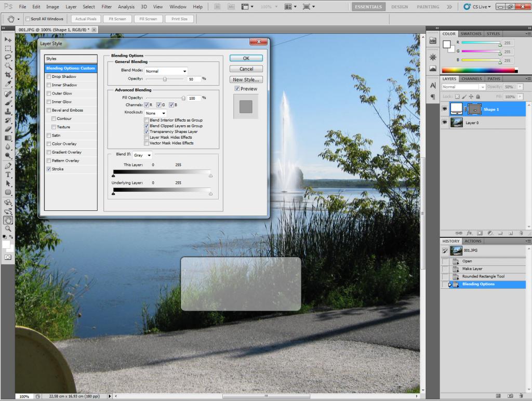Click the New Style... button

coord(246,79)
